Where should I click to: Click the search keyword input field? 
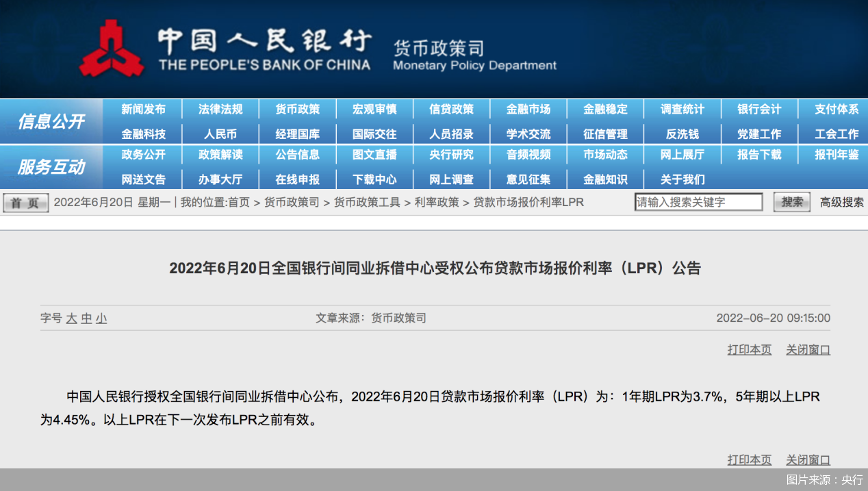point(698,202)
